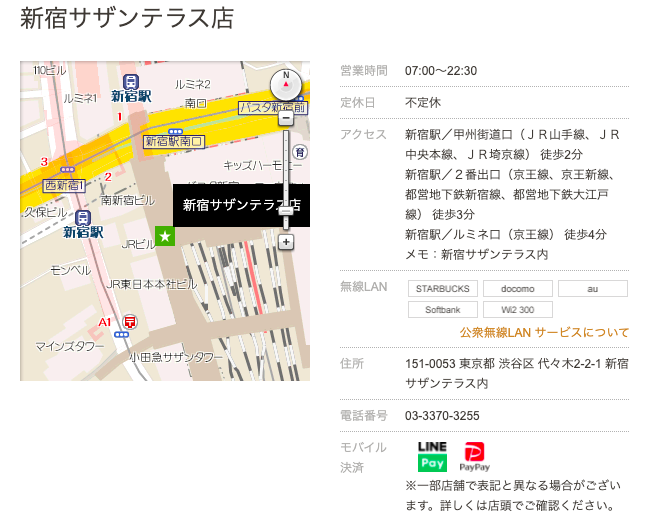Select the Wi2 300 wireless LAN tag
The image size is (647, 519).
point(517,310)
